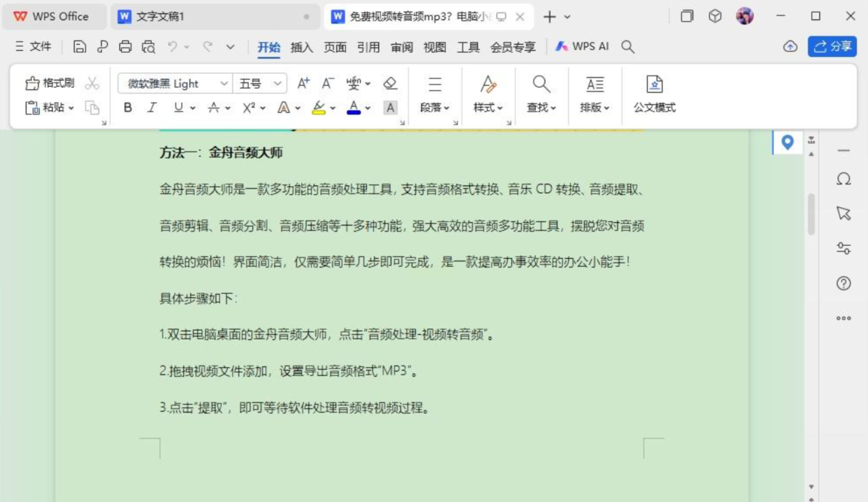The width and height of the screenshot is (868, 502).
Task: Toggle bold formatting
Action: pyautogui.click(x=127, y=108)
